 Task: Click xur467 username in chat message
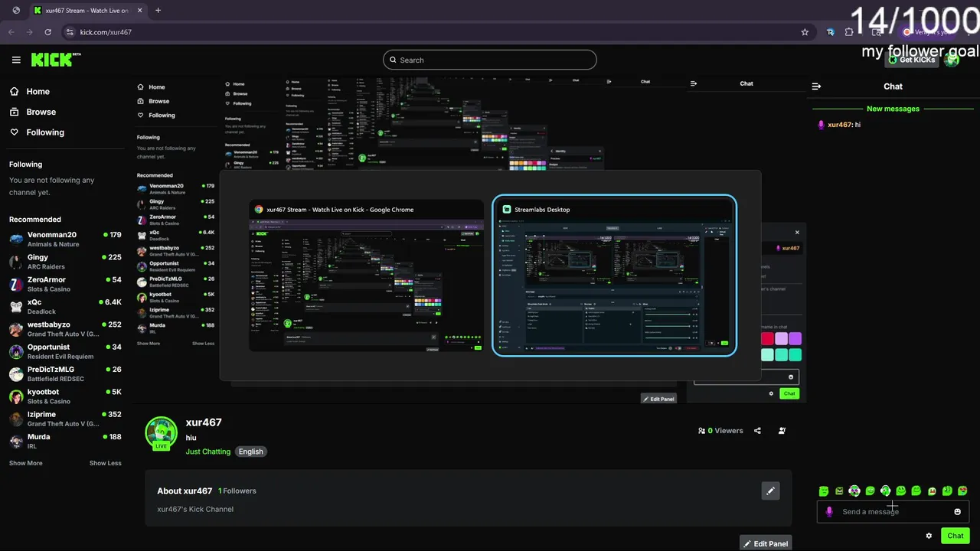(x=839, y=125)
